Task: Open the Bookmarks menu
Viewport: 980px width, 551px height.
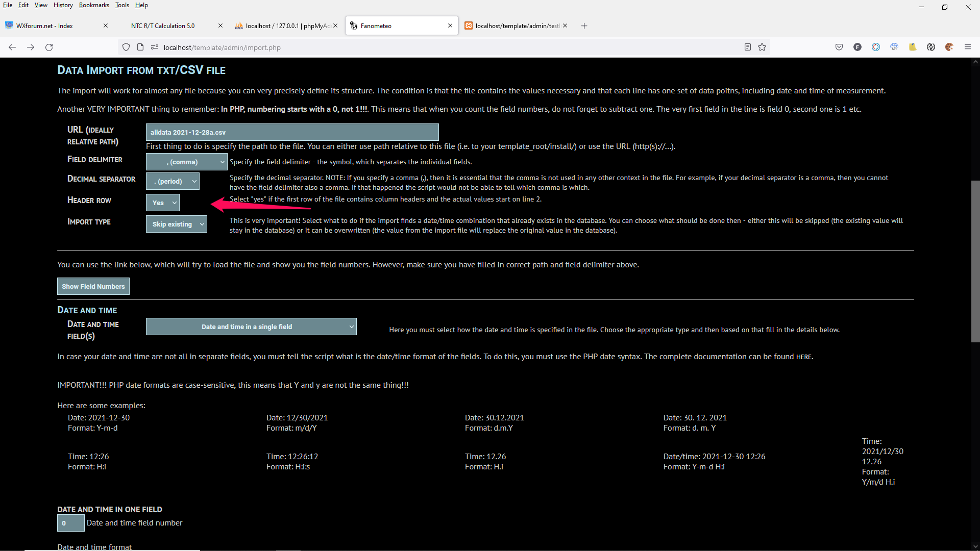Action: (94, 5)
